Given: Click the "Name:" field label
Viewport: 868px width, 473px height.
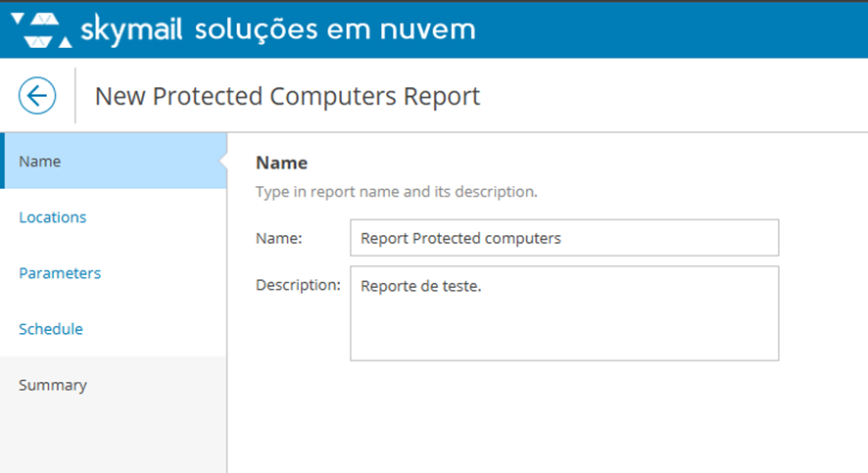Looking at the screenshot, I should coord(279,238).
